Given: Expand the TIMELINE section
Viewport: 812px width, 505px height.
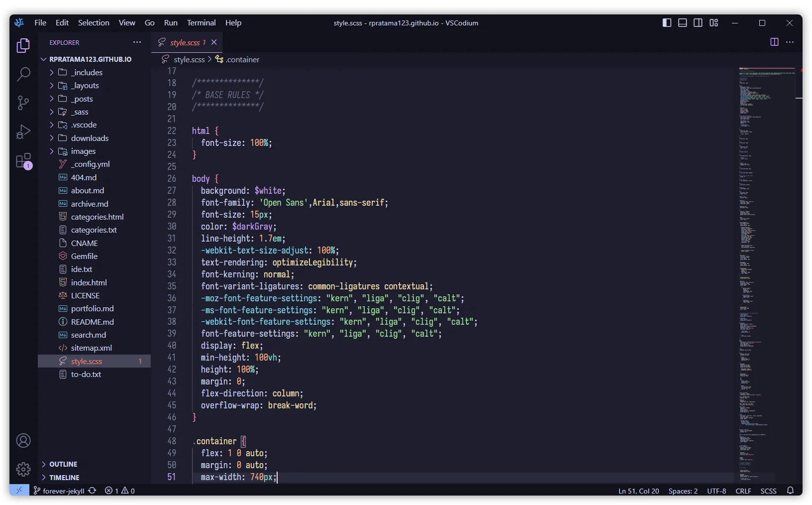Looking at the screenshot, I should [64, 478].
